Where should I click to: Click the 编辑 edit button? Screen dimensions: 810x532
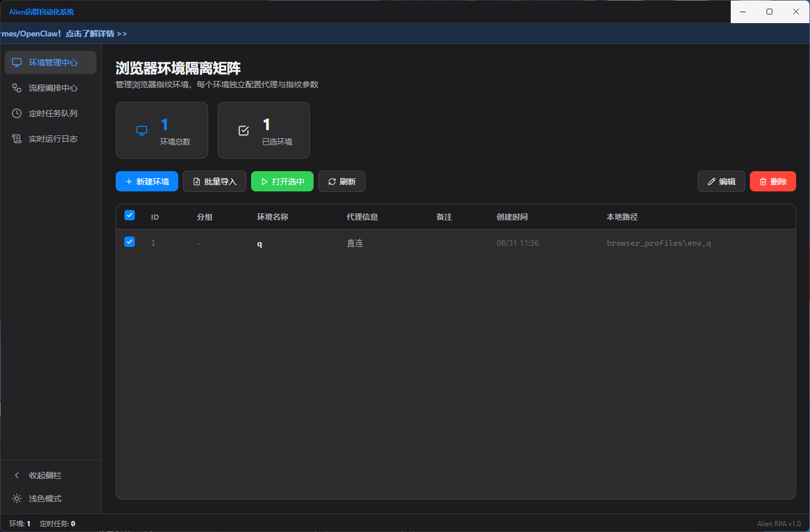point(721,182)
